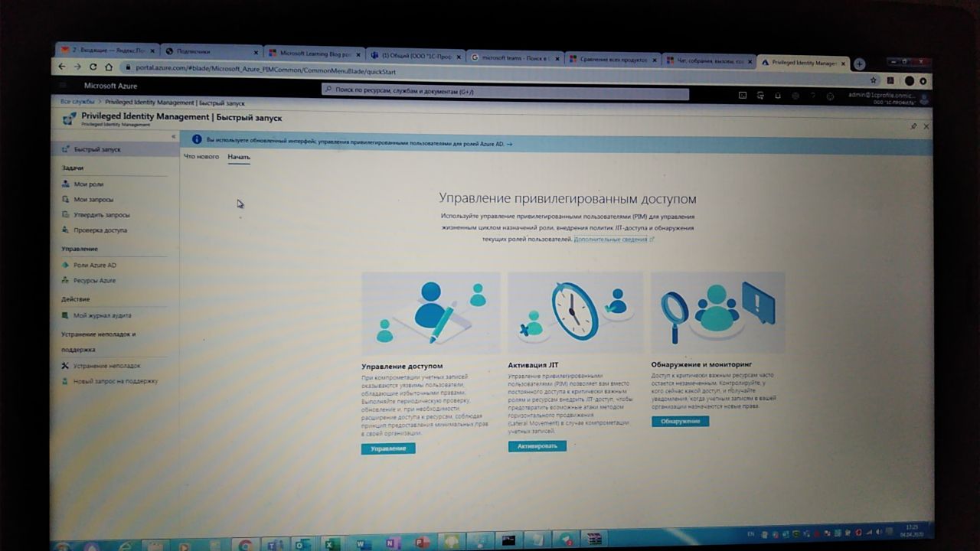980x551 pixels.
Task: Switch to the Чат, собрания, вызовы tab
Action: click(x=709, y=60)
